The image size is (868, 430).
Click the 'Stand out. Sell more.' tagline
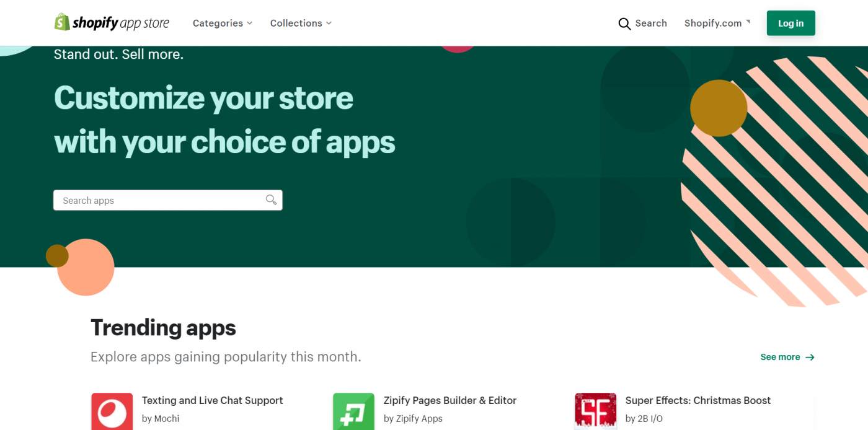coord(118,54)
